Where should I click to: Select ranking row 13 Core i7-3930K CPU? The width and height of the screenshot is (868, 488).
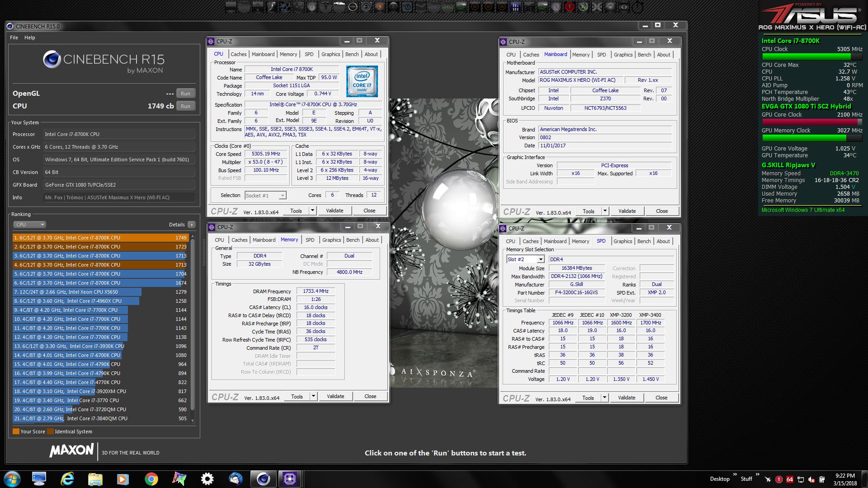click(100, 346)
